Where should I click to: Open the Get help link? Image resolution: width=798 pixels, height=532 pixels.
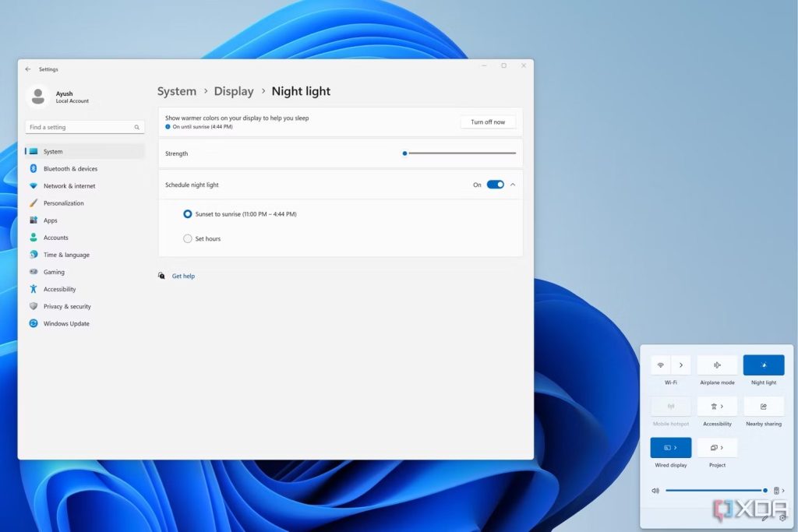[183, 276]
